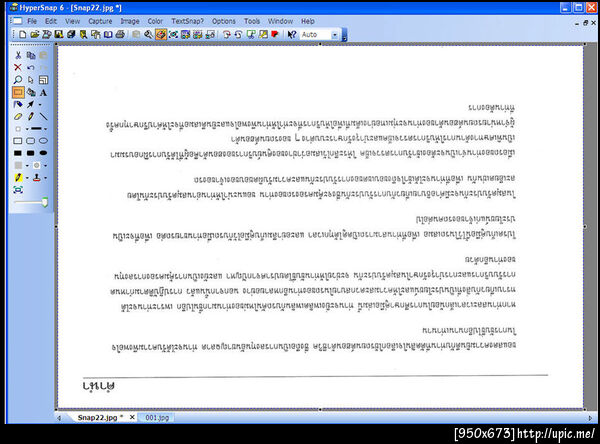
Task: Select the Pencil drawing tool
Action: [31, 116]
